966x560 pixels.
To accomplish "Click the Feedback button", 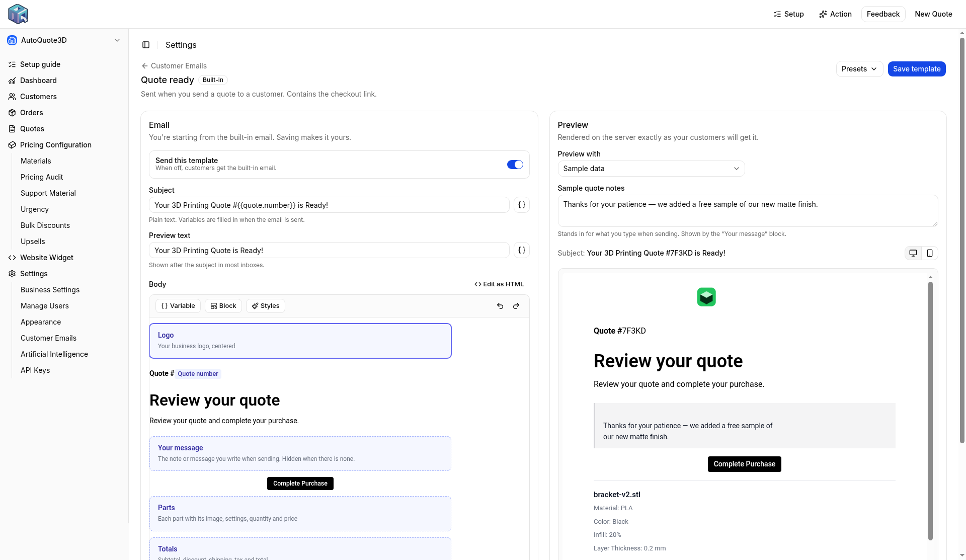I will tap(883, 14).
